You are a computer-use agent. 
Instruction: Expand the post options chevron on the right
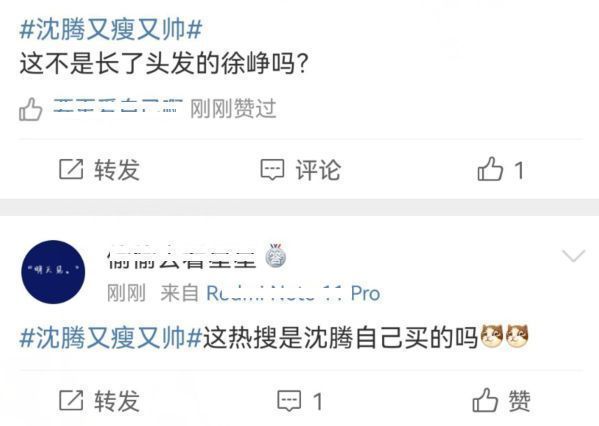pyautogui.click(x=574, y=256)
